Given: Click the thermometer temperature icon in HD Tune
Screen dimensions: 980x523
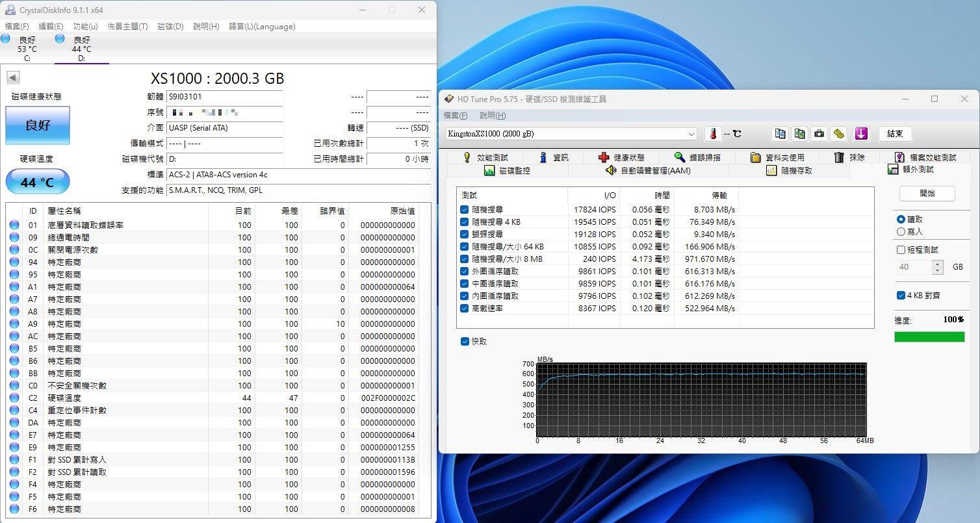Looking at the screenshot, I should 714,134.
